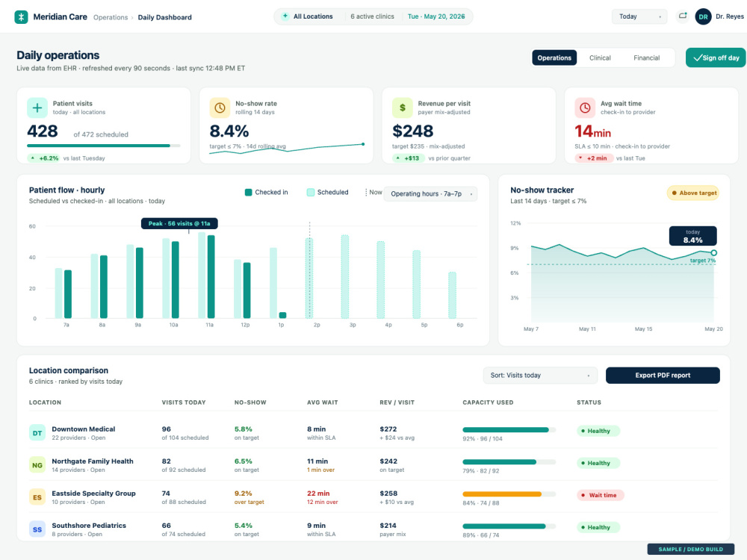This screenshot has height=560, width=747.
Task: Click the Patient visits plus icon
Action: 37,108
